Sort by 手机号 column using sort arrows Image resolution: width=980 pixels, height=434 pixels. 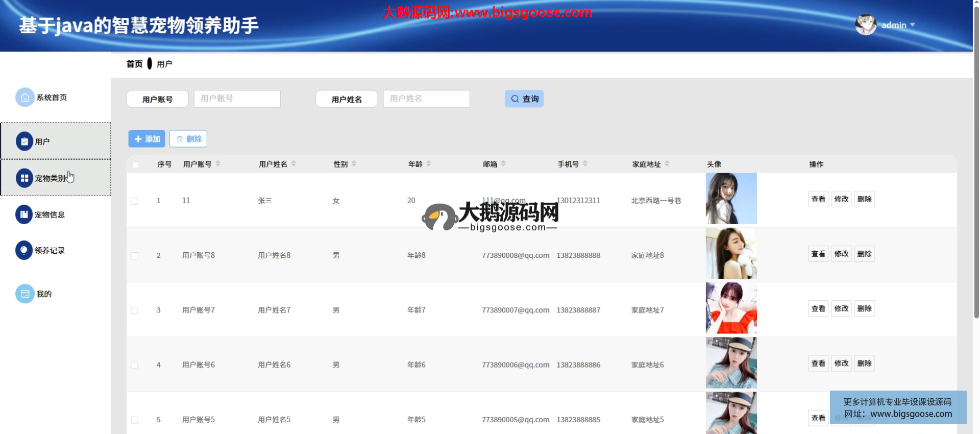tap(585, 164)
